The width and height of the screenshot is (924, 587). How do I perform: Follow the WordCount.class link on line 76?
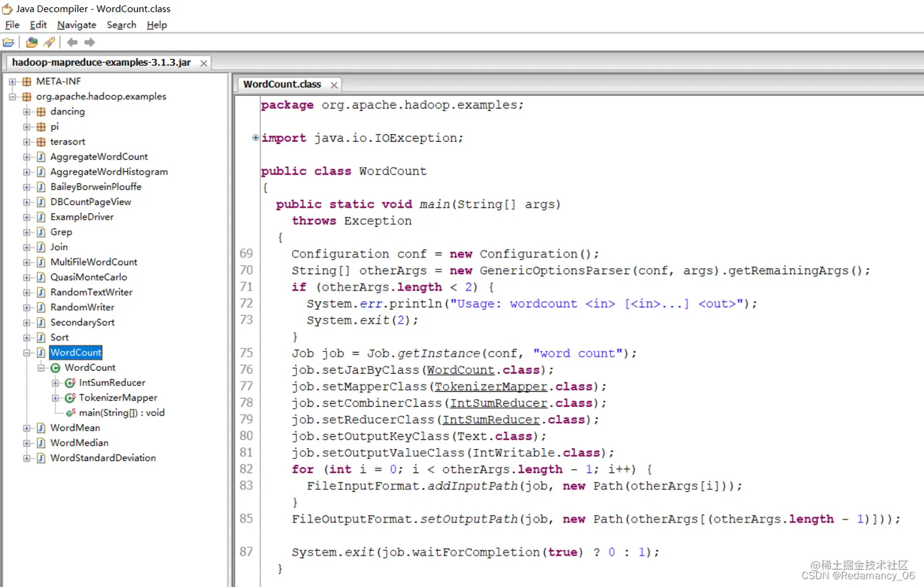460,370
